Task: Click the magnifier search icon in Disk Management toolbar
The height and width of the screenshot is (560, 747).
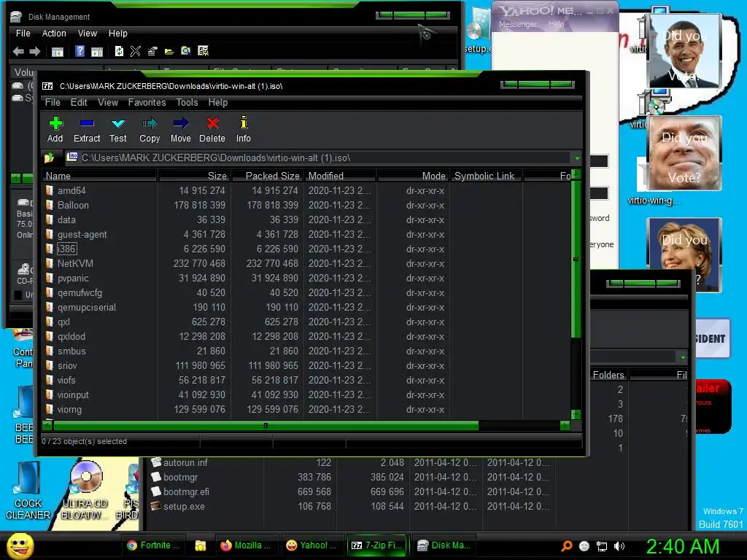Action: pyautogui.click(x=186, y=51)
